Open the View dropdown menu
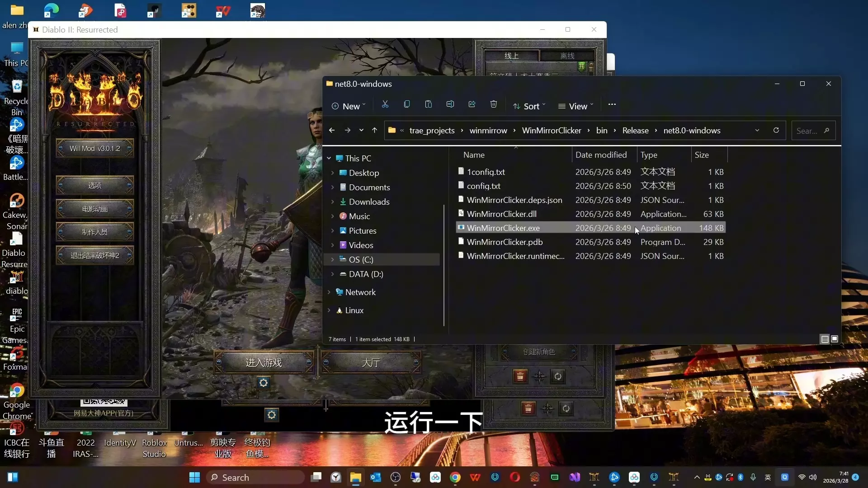Viewport: 868px width, 488px height. coord(576,106)
